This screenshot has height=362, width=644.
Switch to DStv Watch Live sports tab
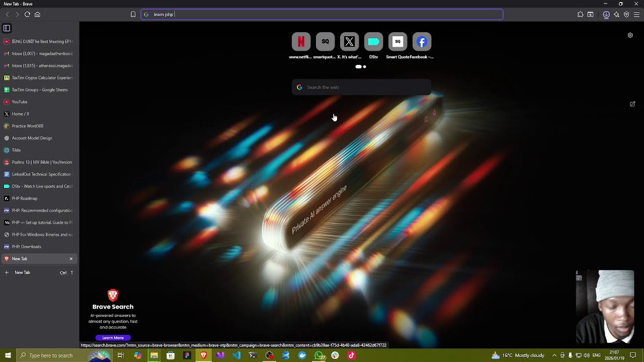(x=39, y=186)
